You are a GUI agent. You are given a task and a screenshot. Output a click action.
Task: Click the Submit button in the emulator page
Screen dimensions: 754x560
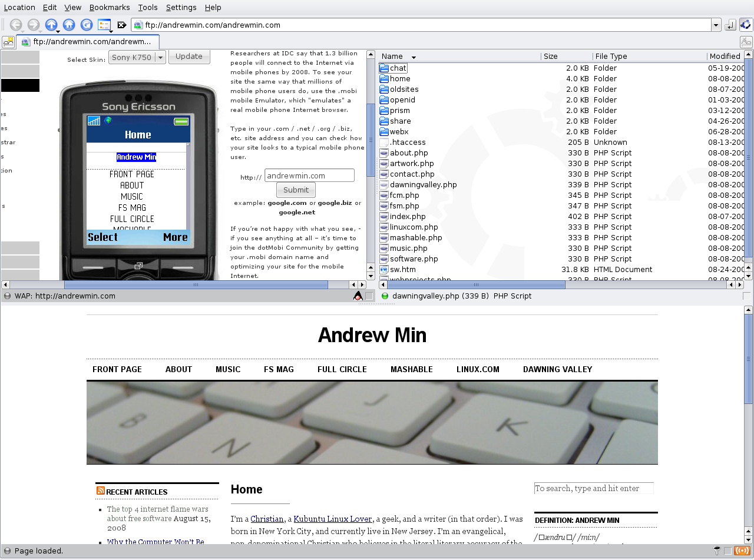point(296,190)
